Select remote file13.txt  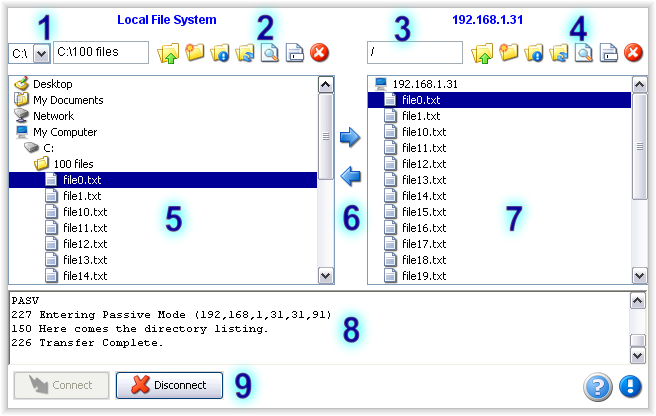(424, 180)
